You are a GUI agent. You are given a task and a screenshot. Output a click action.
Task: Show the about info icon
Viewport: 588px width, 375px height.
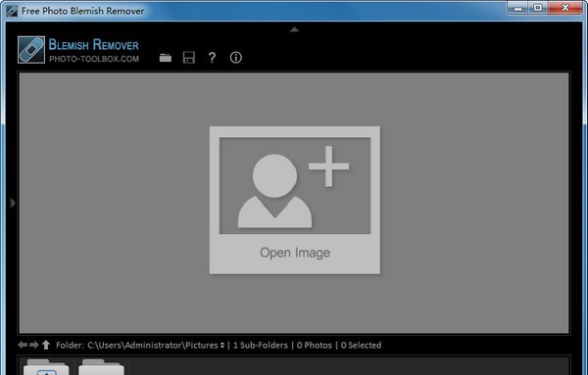click(236, 58)
